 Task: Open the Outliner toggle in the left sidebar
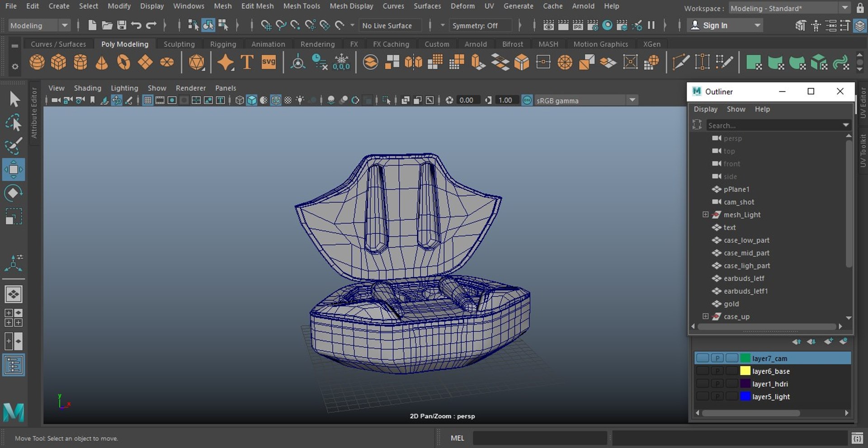[14, 365]
